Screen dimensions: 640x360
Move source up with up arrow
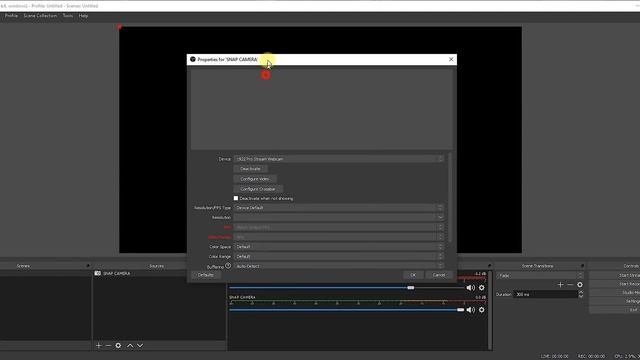[130, 346]
